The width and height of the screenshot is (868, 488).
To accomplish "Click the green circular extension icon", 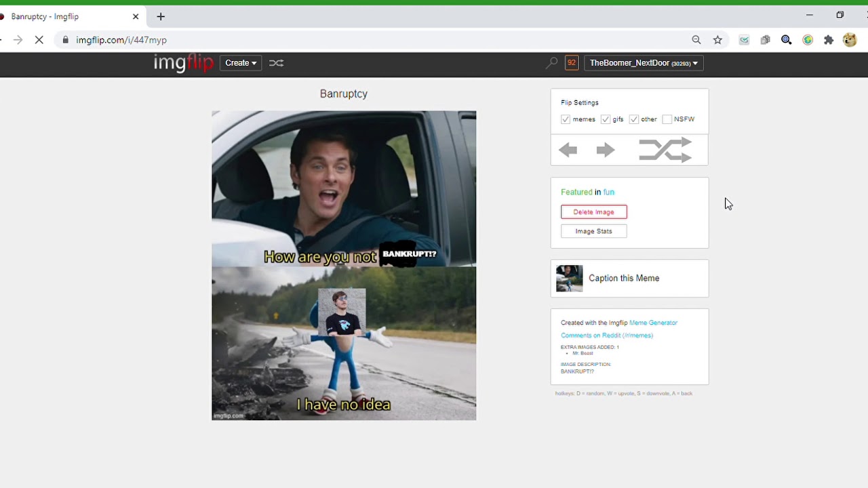I will pos(808,40).
